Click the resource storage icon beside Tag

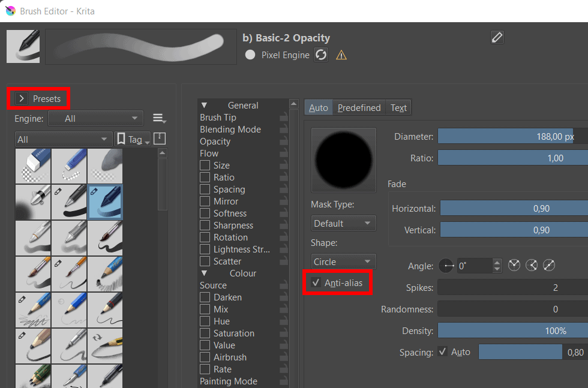coord(160,139)
